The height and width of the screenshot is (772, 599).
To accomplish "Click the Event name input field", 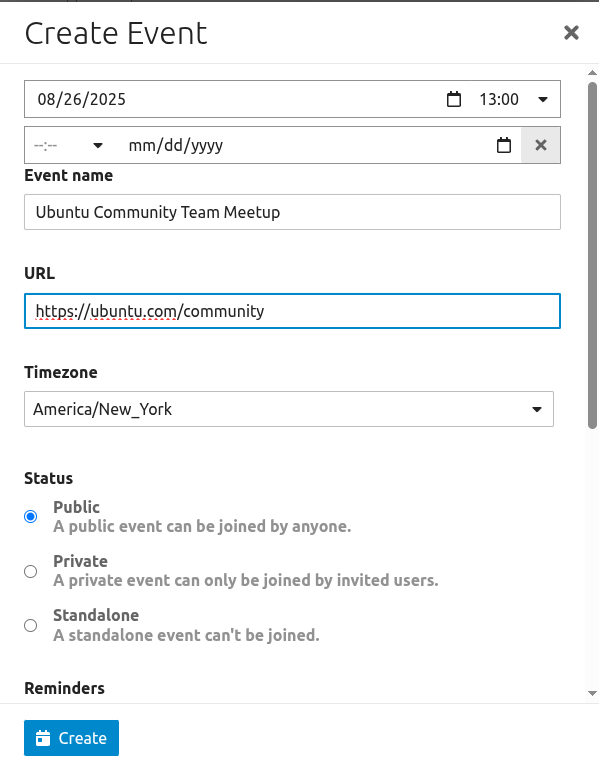I will point(292,212).
